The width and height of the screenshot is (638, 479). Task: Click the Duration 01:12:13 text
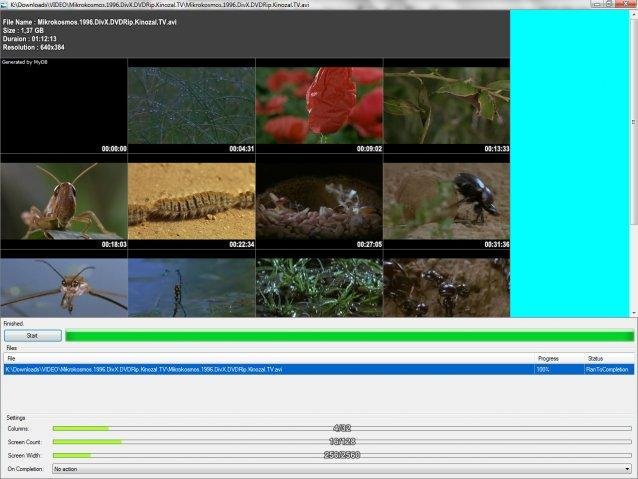(x=30, y=39)
